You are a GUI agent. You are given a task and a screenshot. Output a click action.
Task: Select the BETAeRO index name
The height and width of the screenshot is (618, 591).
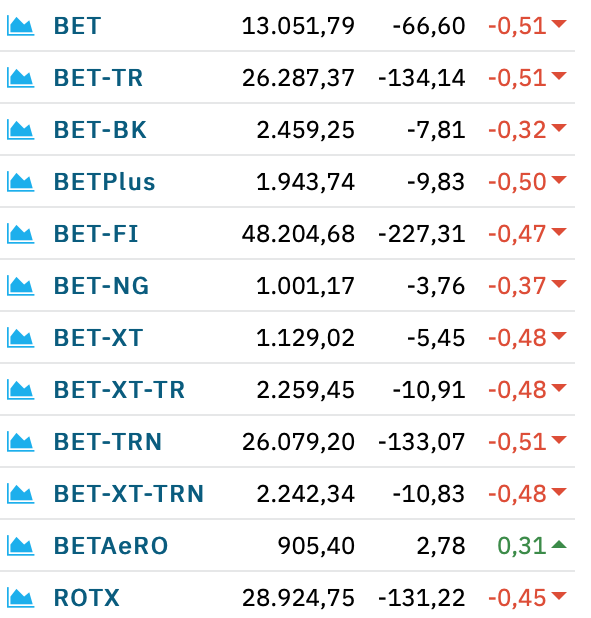click(111, 546)
